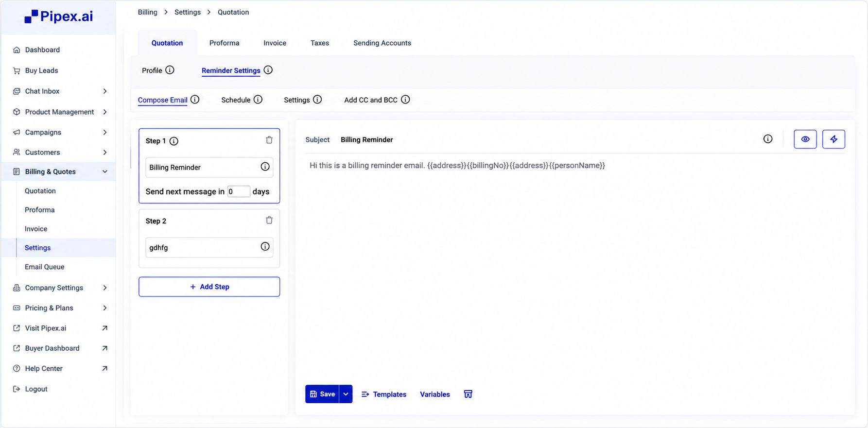
Task: Click the gdhfg step name field
Action: pyautogui.click(x=209, y=247)
